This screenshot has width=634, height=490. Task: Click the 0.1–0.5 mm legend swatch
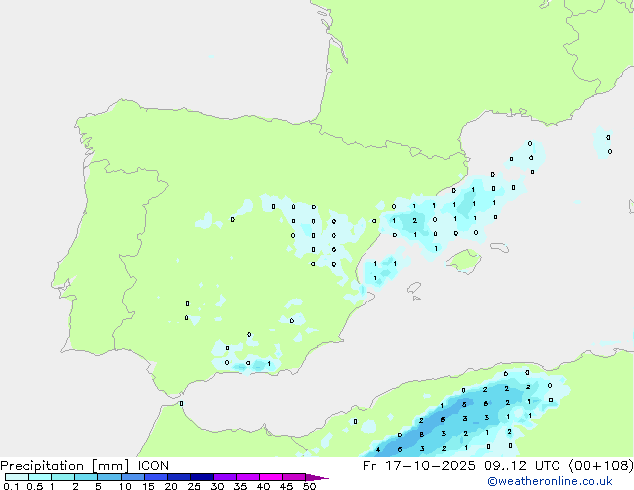(17, 477)
